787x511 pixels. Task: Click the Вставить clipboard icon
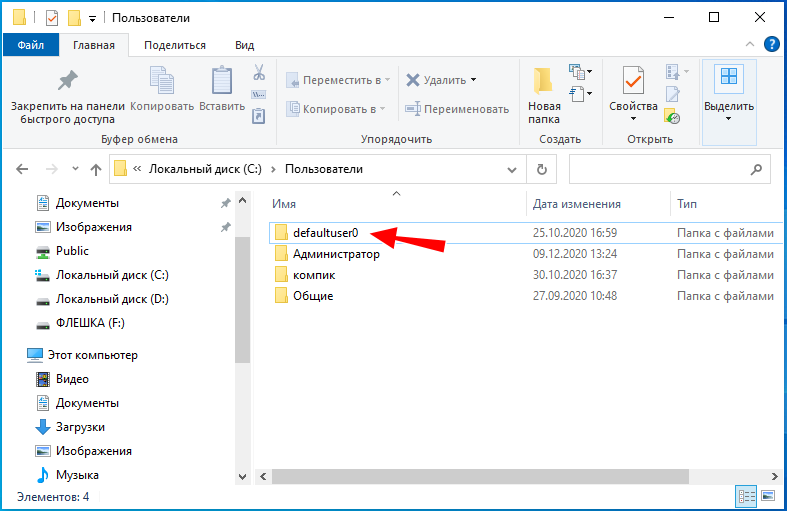[x=222, y=80]
